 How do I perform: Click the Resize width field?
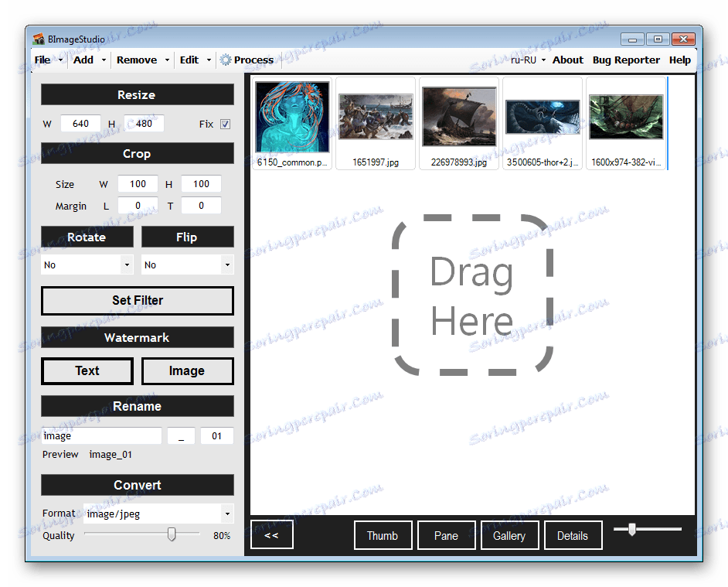click(x=80, y=124)
